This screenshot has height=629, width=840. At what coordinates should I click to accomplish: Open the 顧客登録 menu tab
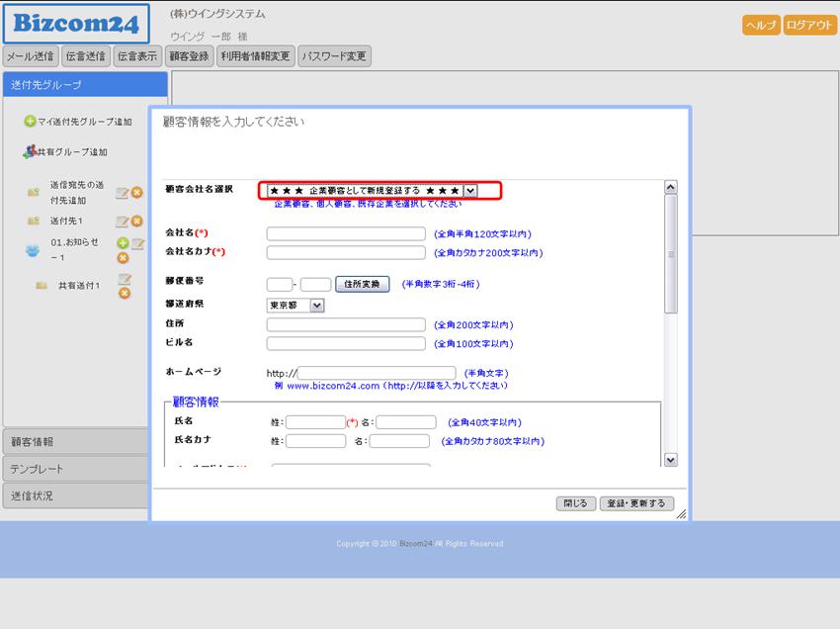tap(189, 56)
